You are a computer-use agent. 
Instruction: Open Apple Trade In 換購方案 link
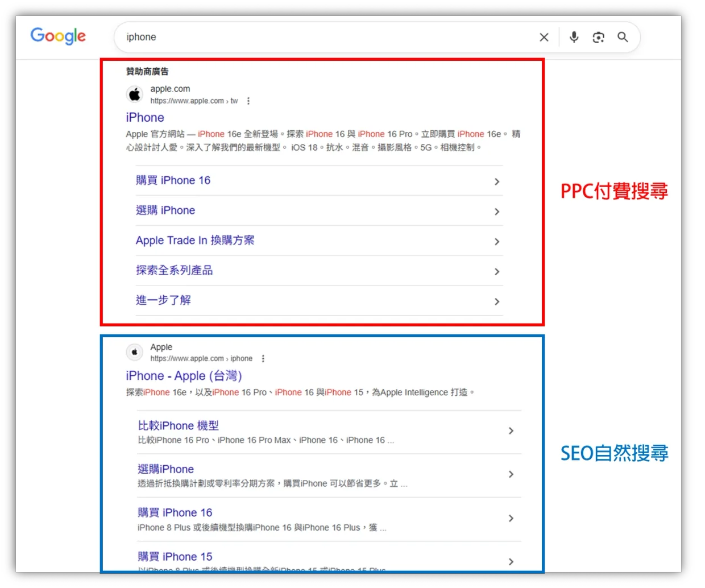point(195,241)
